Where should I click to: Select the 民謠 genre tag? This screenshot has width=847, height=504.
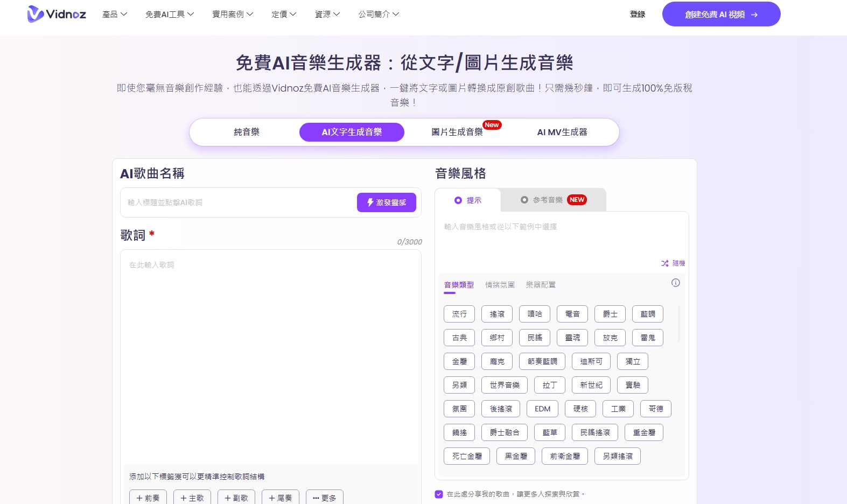pos(535,338)
